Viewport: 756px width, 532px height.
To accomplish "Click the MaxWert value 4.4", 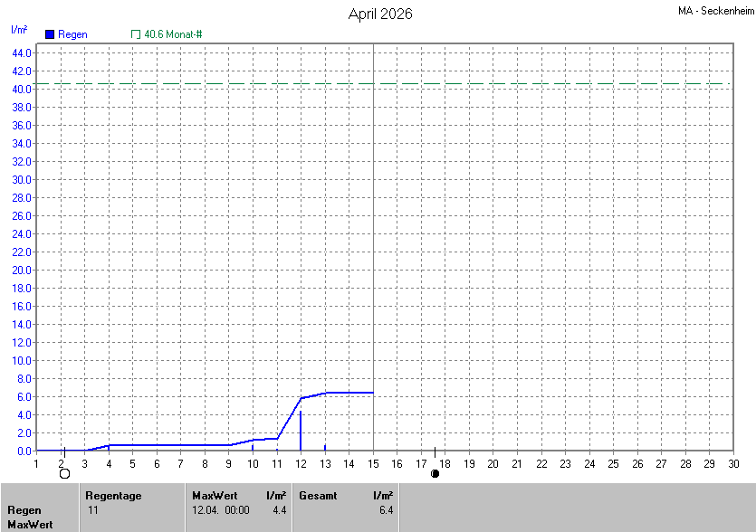I will tap(280, 510).
